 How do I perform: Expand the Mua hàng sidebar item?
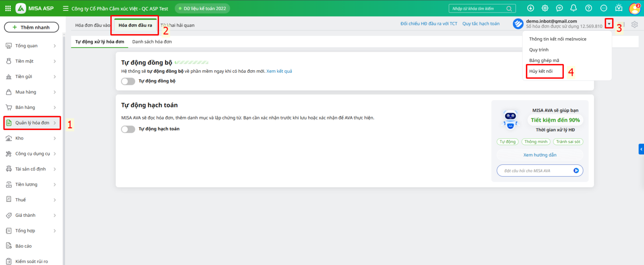[x=31, y=92]
